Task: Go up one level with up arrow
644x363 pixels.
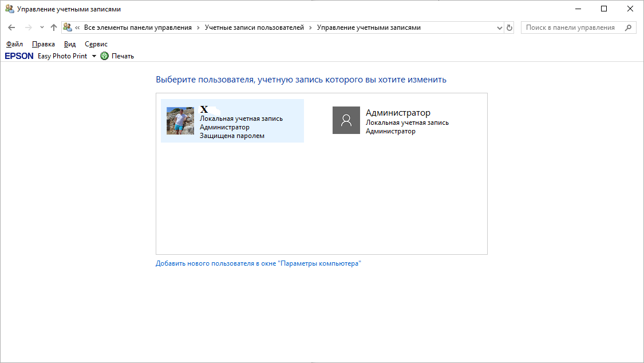Action: click(54, 27)
